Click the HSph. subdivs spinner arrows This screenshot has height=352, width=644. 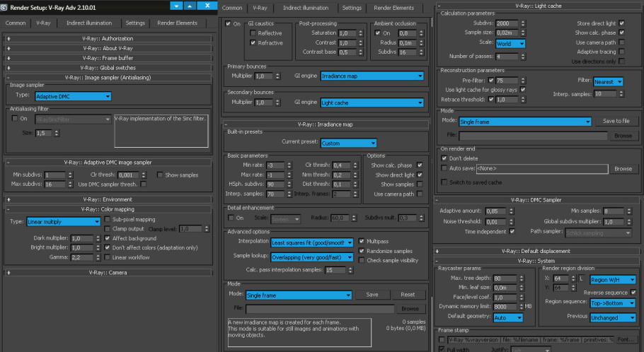(x=289, y=184)
